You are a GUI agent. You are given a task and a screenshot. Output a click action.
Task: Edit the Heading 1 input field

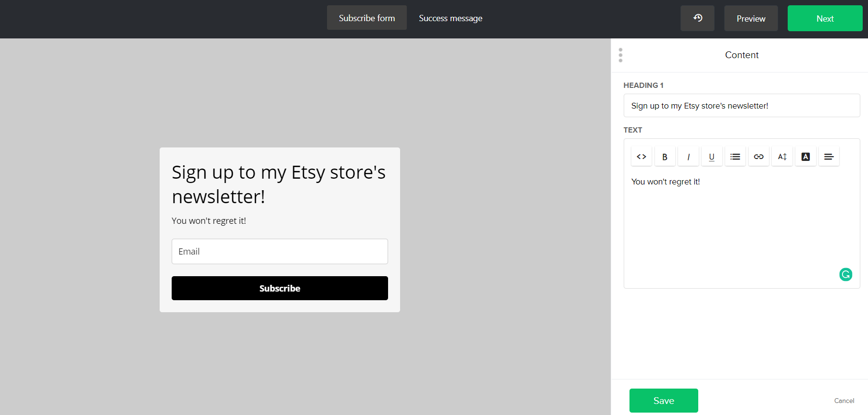742,106
